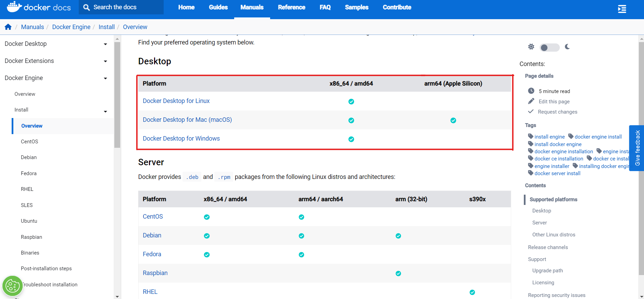Open the Reference tab
The image size is (644, 299).
[x=291, y=7]
